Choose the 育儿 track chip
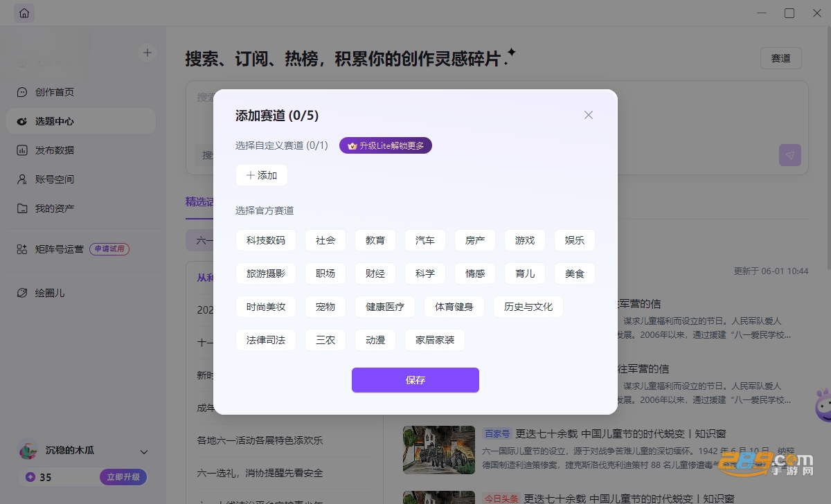The width and height of the screenshot is (831, 504). click(525, 273)
